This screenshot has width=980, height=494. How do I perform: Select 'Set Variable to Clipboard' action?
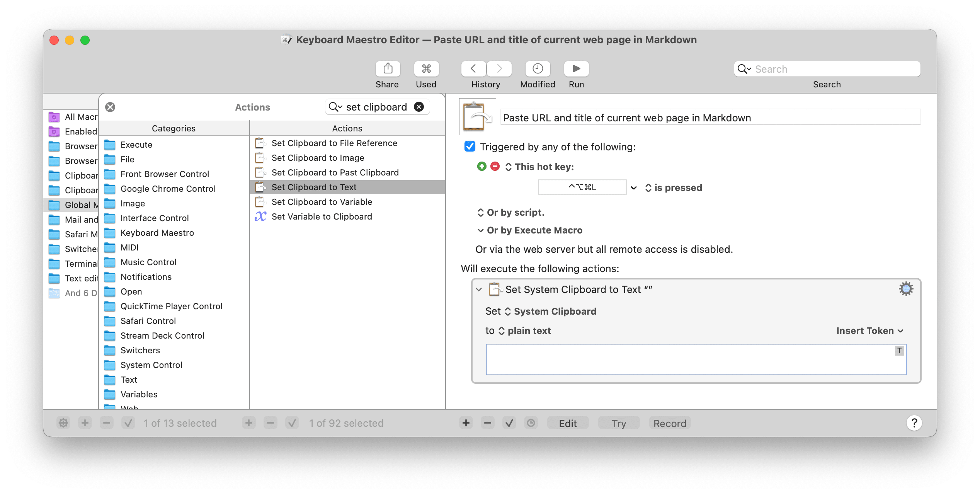347,216
